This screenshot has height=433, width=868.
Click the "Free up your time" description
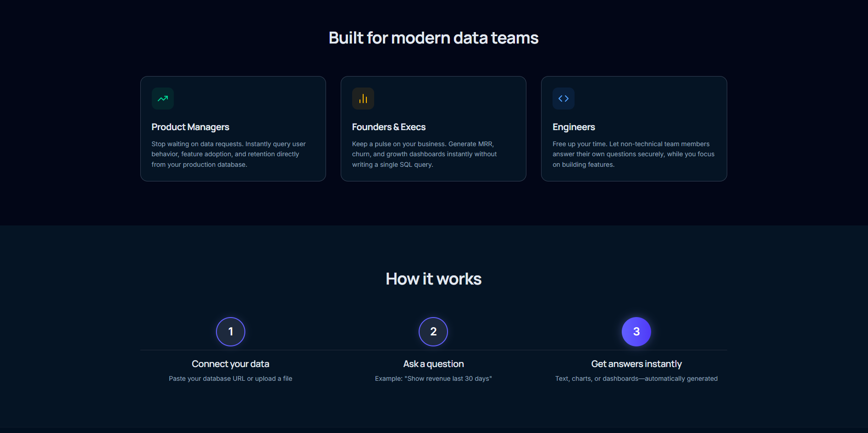(x=634, y=154)
